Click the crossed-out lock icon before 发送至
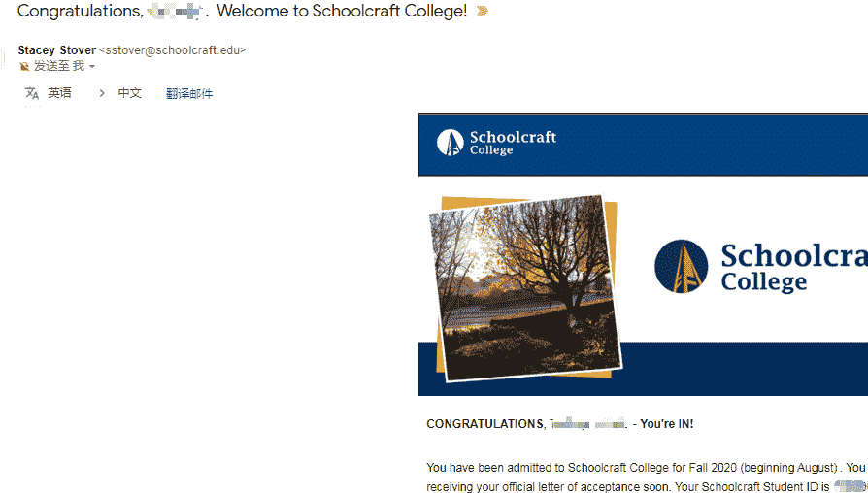The image size is (868, 493). (x=24, y=66)
